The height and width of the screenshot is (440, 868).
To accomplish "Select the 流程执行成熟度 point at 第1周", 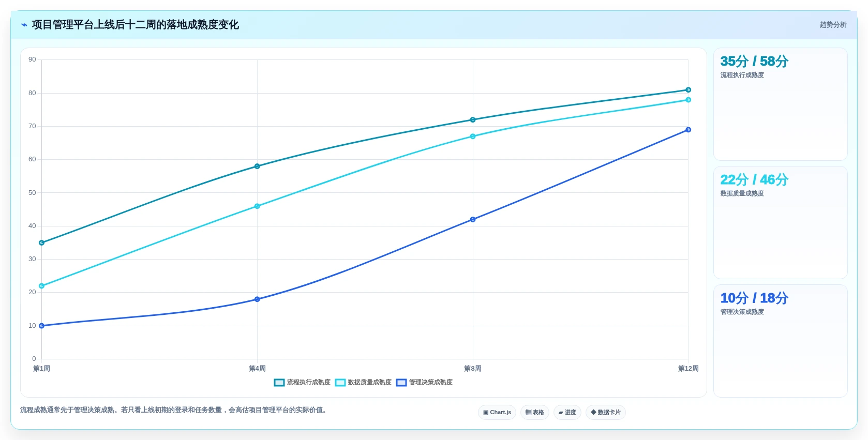I will [42, 242].
